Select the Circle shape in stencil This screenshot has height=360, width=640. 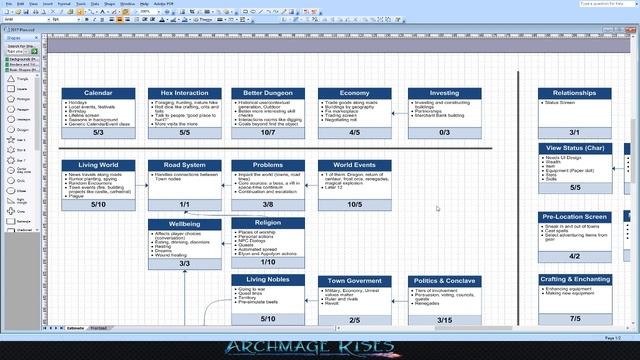(11, 180)
